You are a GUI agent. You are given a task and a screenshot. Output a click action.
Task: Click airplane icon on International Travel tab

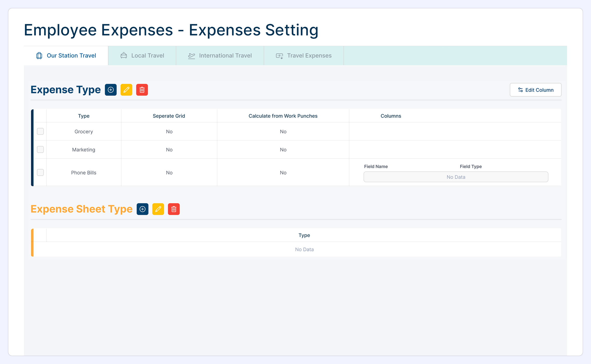pos(192,55)
